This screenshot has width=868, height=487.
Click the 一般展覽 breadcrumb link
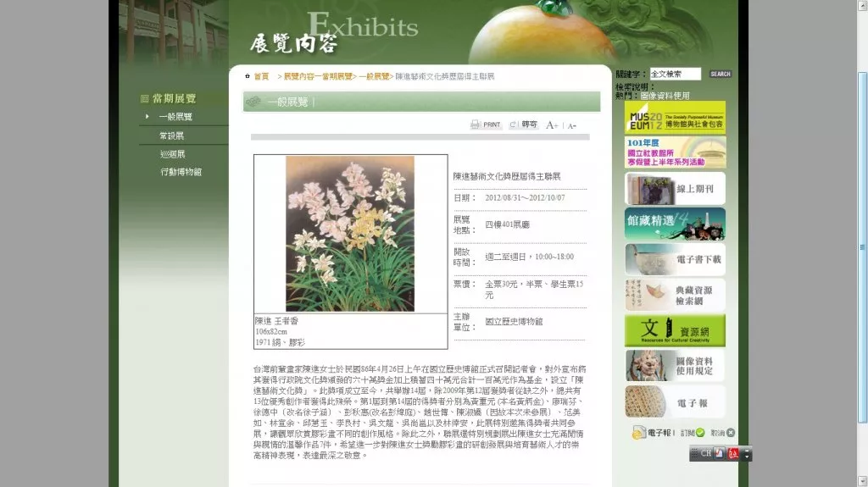(x=374, y=76)
